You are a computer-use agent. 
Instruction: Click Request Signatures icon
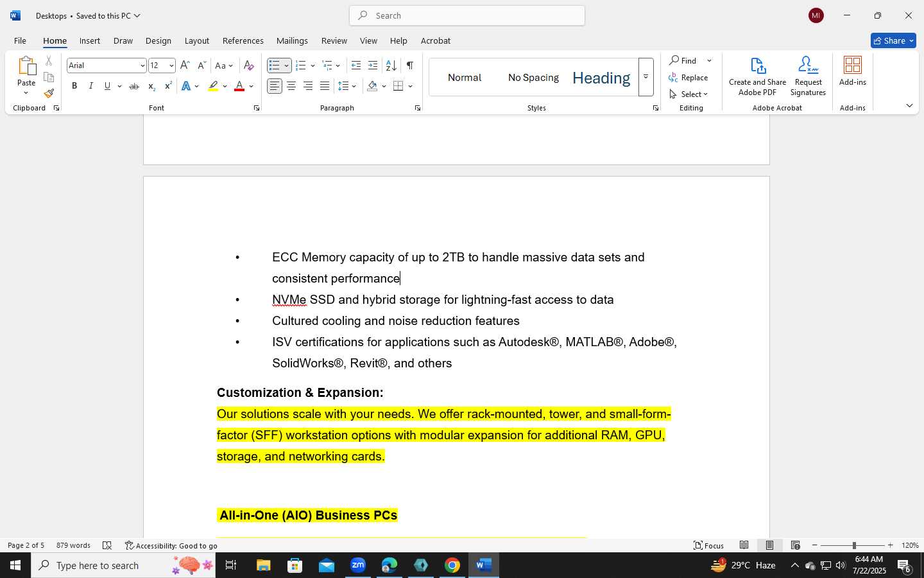coord(808,76)
